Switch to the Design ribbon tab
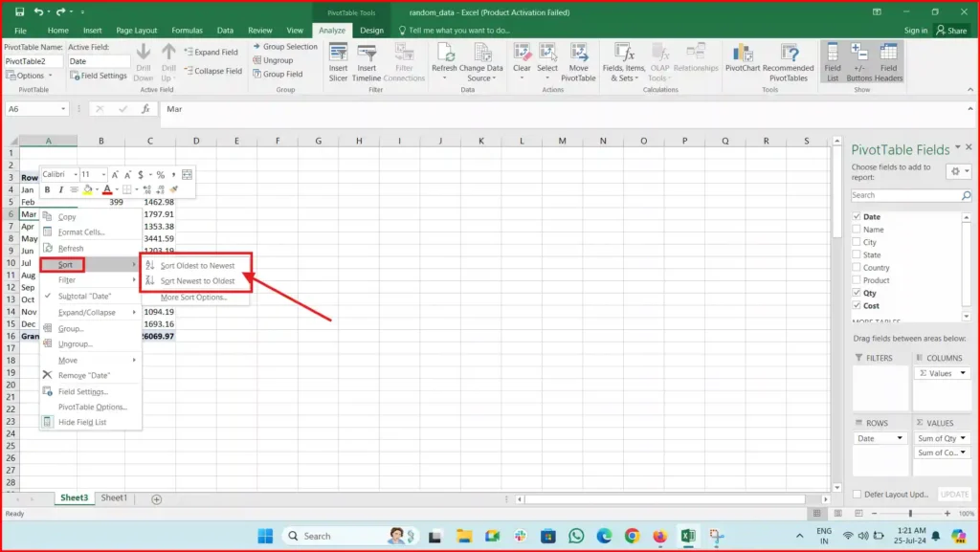The image size is (980, 552). [372, 30]
